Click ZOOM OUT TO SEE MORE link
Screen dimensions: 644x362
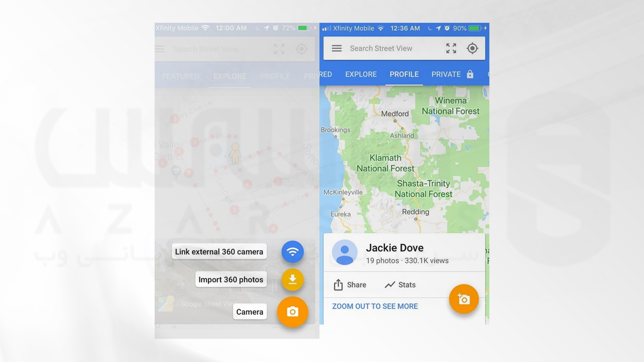pyautogui.click(x=375, y=306)
